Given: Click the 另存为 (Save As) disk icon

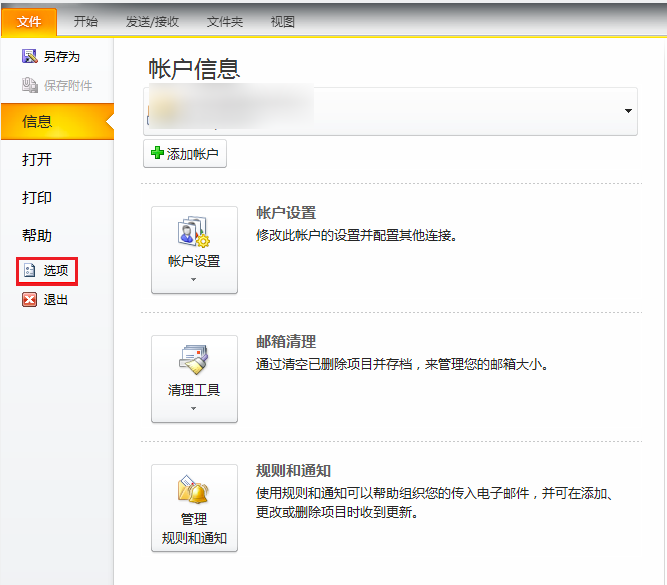Looking at the screenshot, I should (30, 57).
